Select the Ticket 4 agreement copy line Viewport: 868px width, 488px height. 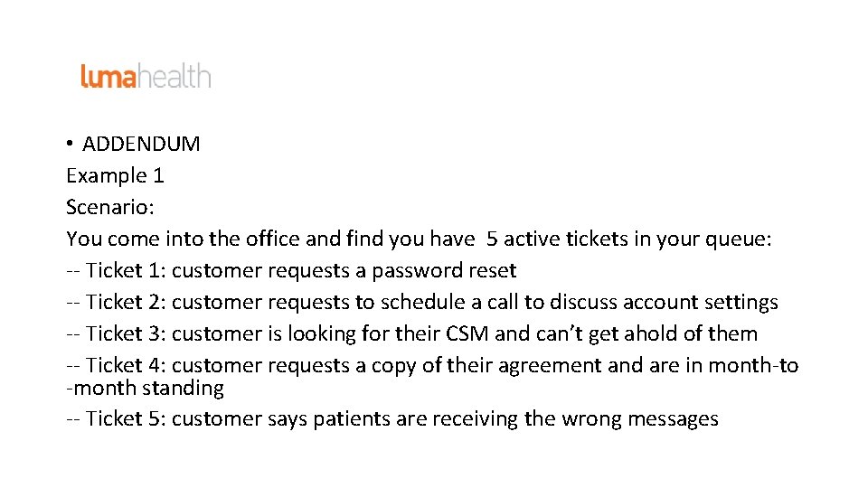432,365
